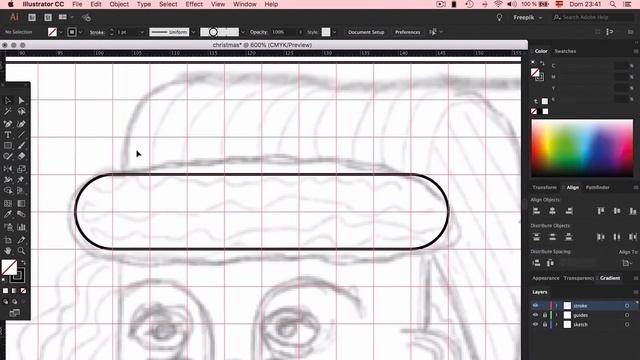Toggle visibility of the sketch layer
Viewport: 640px width, 360px height.
(x=535, y=324)
